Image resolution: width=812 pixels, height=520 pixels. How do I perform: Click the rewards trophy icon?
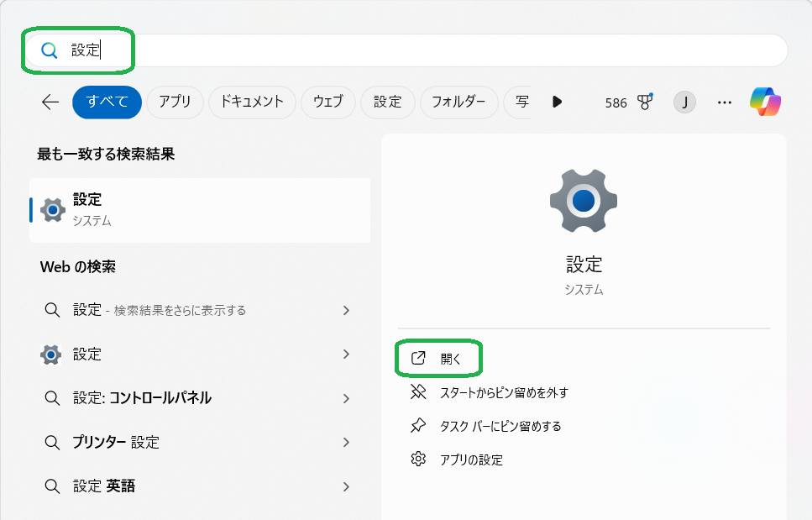click(645, 102)
